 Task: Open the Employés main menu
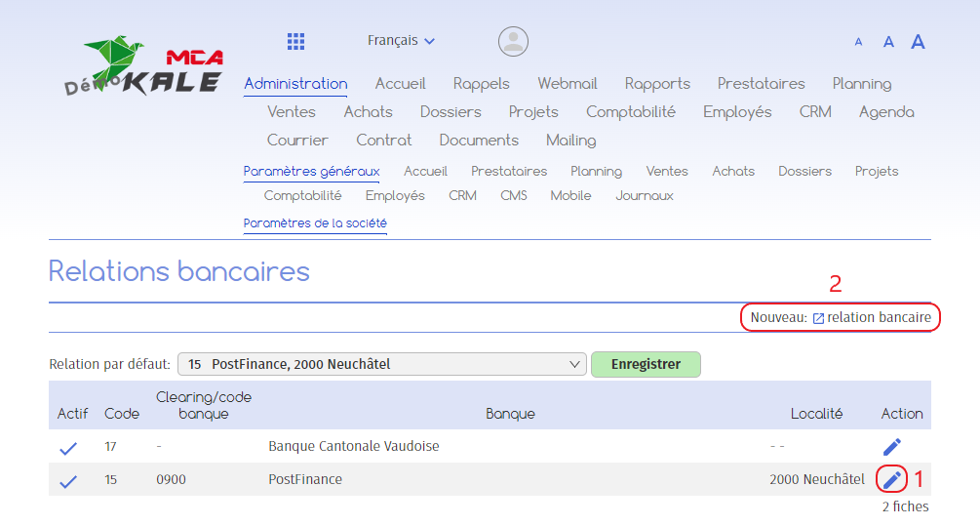pyautogui.click(x=737, y=112)
